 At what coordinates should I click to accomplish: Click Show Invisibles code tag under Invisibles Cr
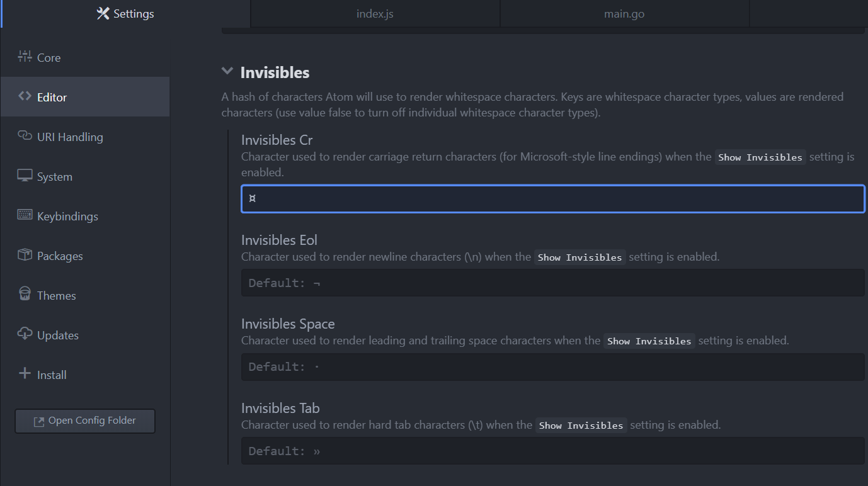point(760,157)
